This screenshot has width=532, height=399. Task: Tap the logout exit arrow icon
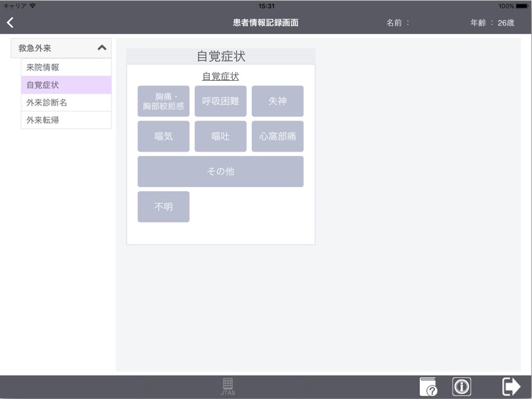click(x=511, y=386)
